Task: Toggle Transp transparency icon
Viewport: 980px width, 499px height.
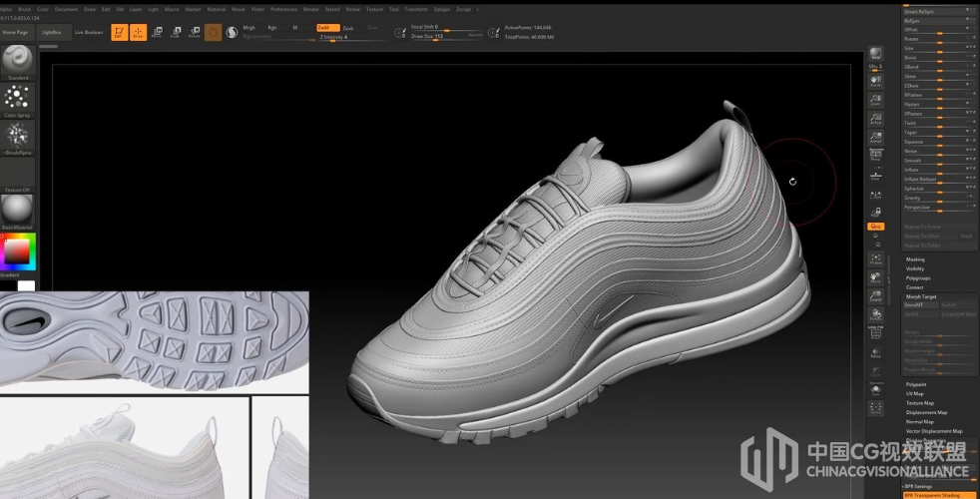Action: (x=875, y=352)
